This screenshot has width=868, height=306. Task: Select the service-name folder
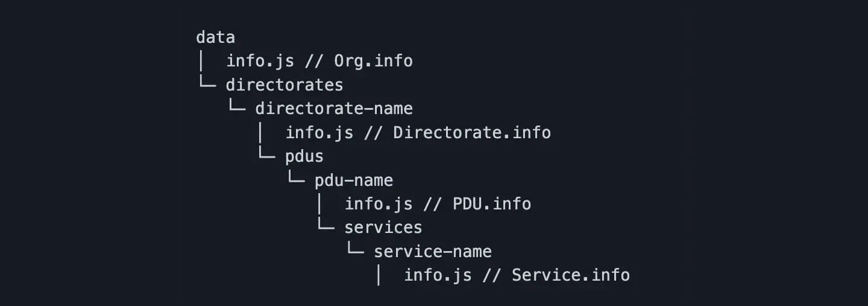[433, 252]
